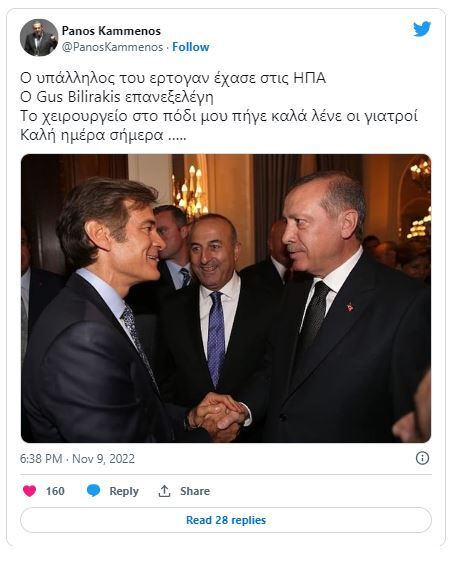Open the @PanosKammenos handle link
This screenshot has width=457, height=566.
pos(112,47)
